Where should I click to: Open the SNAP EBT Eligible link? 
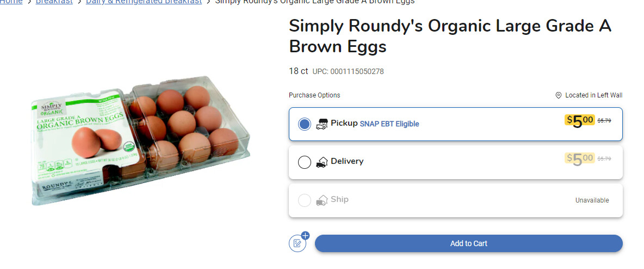(389, 124)
